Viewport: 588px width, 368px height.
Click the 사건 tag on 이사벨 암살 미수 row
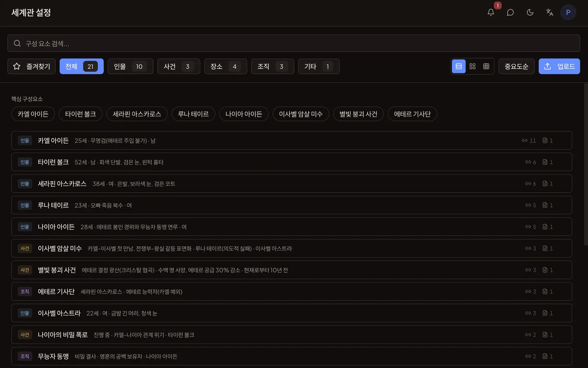25,249
